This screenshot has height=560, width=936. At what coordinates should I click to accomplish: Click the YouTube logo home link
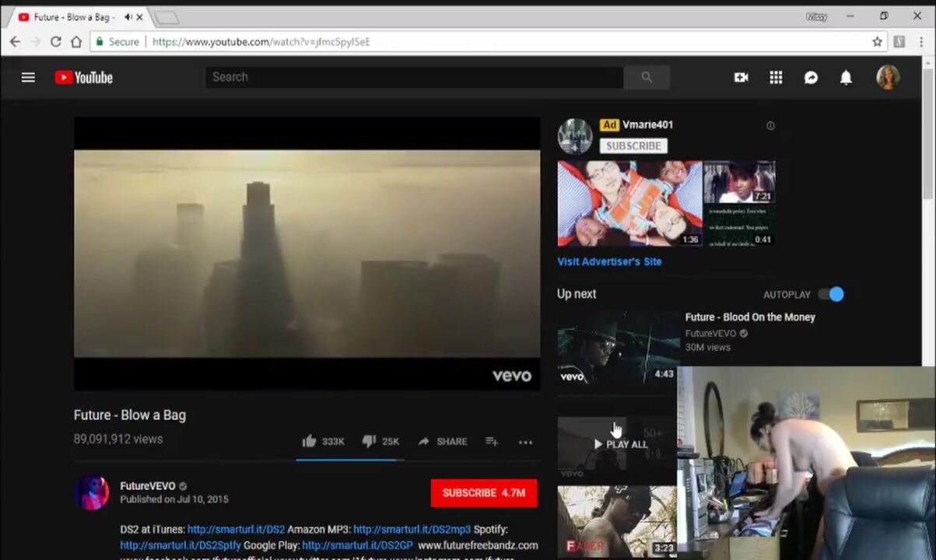(x=83, y=77)
